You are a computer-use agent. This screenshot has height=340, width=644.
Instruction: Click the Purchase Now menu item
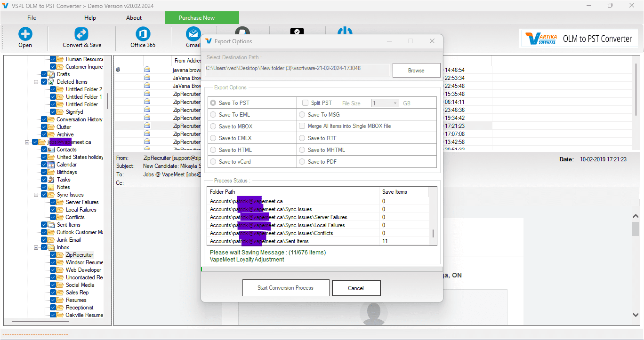201,18
